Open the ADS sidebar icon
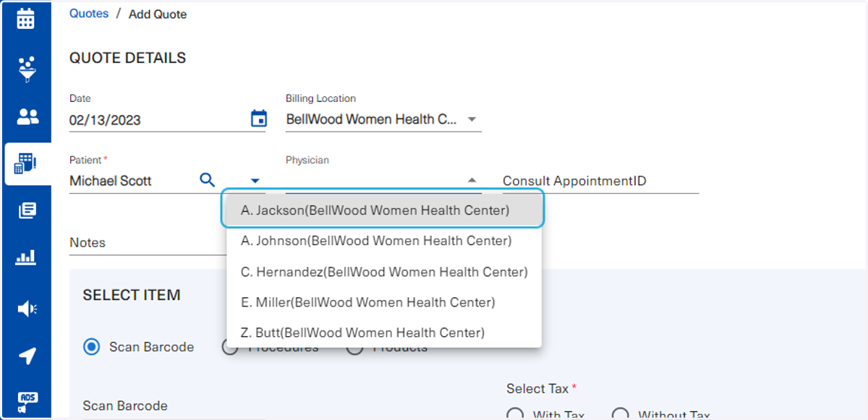 coord(27,403)
